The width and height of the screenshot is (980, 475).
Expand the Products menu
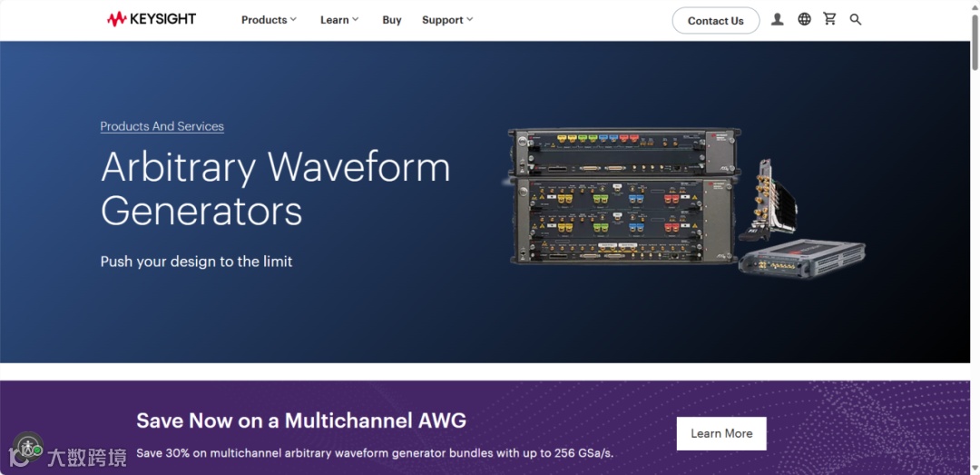(269, 20)
